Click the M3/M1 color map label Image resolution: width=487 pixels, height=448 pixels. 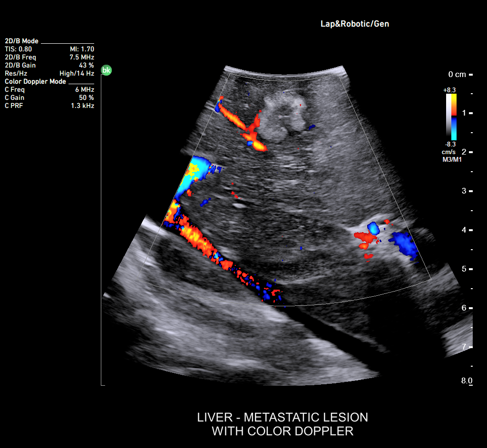pyautogui.click(x=452, y=160)
